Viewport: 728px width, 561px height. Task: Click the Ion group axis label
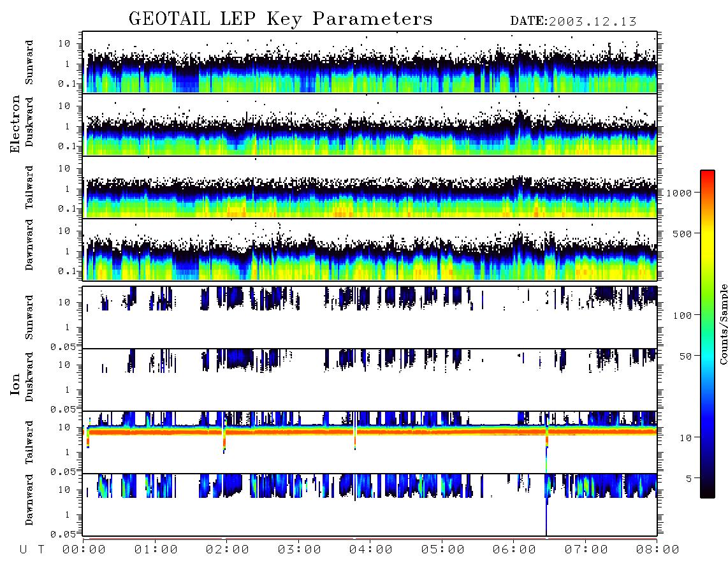15,384
